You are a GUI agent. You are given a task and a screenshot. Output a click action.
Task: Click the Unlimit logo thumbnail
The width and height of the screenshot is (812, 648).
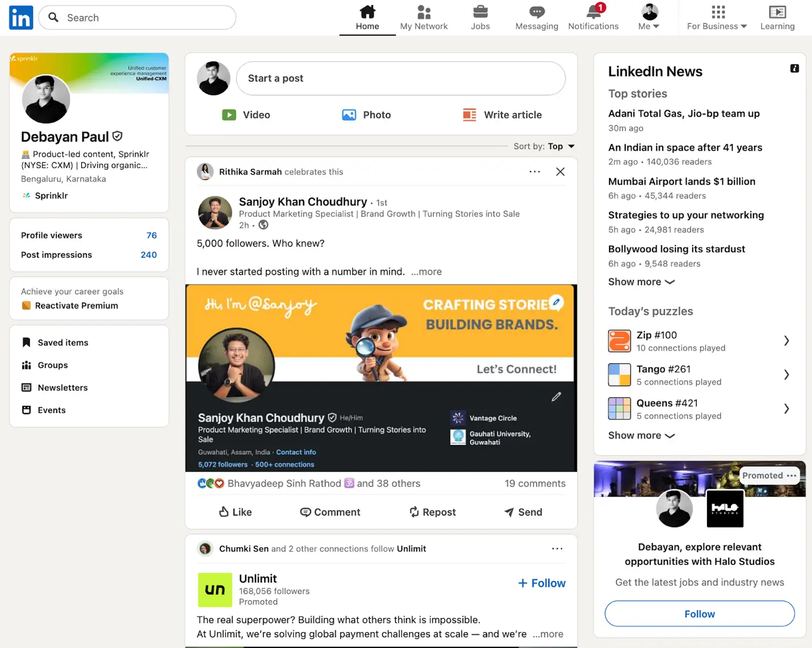(215, 590)
